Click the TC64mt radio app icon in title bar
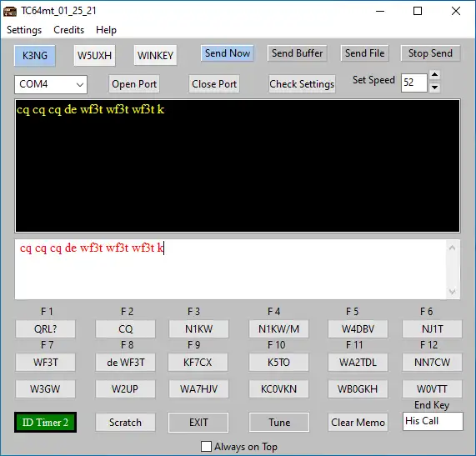Screen dimensions: 476x456 pos(10,11)
